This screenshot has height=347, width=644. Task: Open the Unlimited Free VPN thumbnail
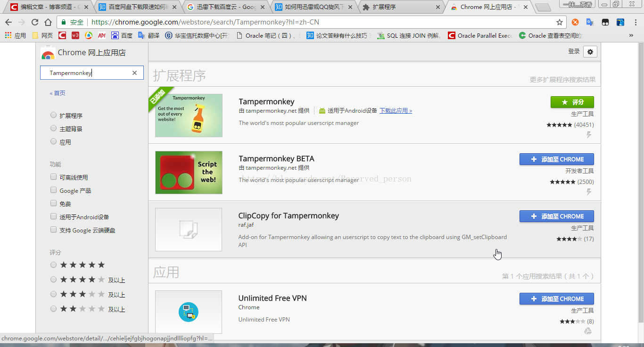pyautogui.click(x=189, y=312)
